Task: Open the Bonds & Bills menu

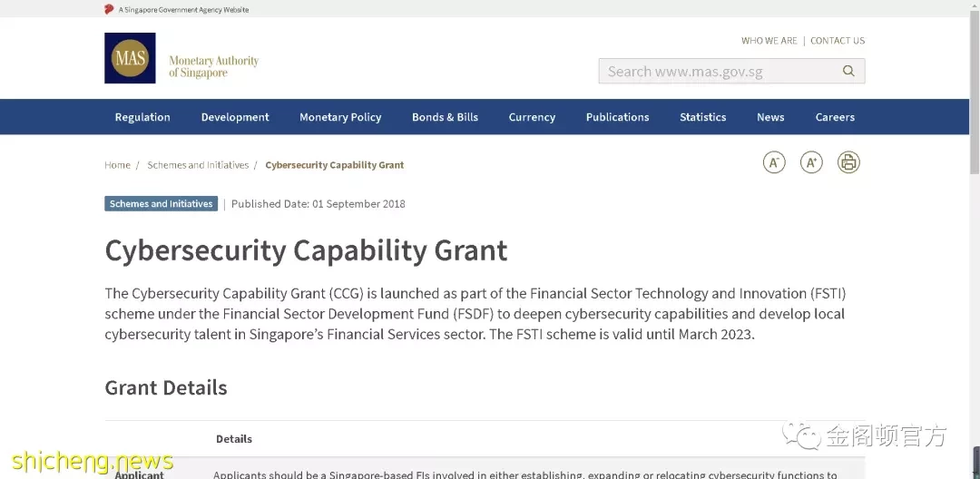Action: coord(445,117)
